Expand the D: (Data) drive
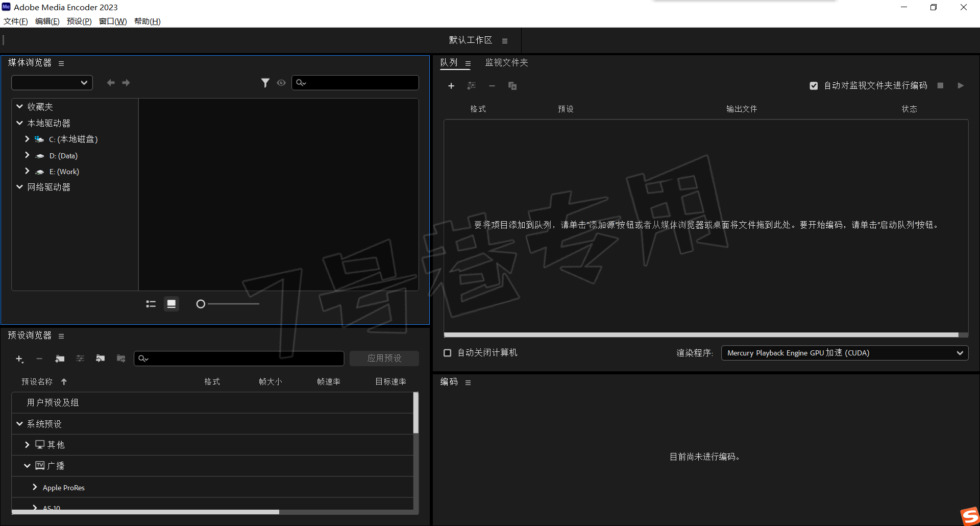The image size is (980, 526). click(27, 155)
